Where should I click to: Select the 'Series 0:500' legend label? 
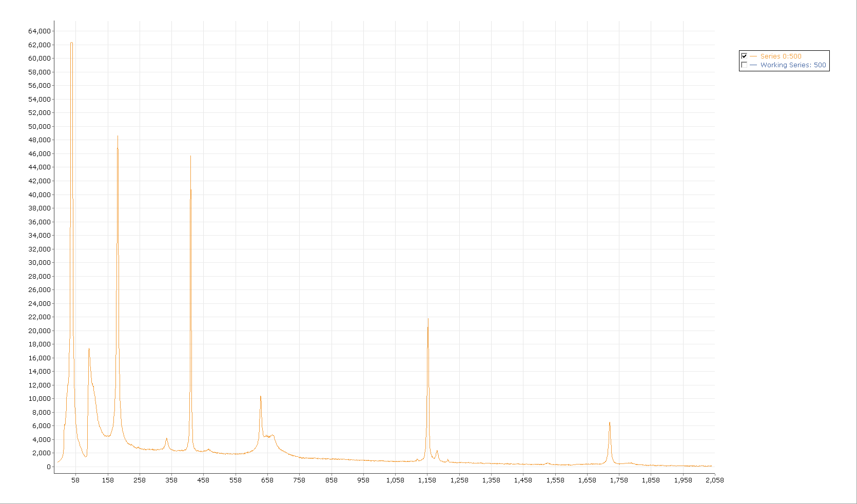coord(781,56)
